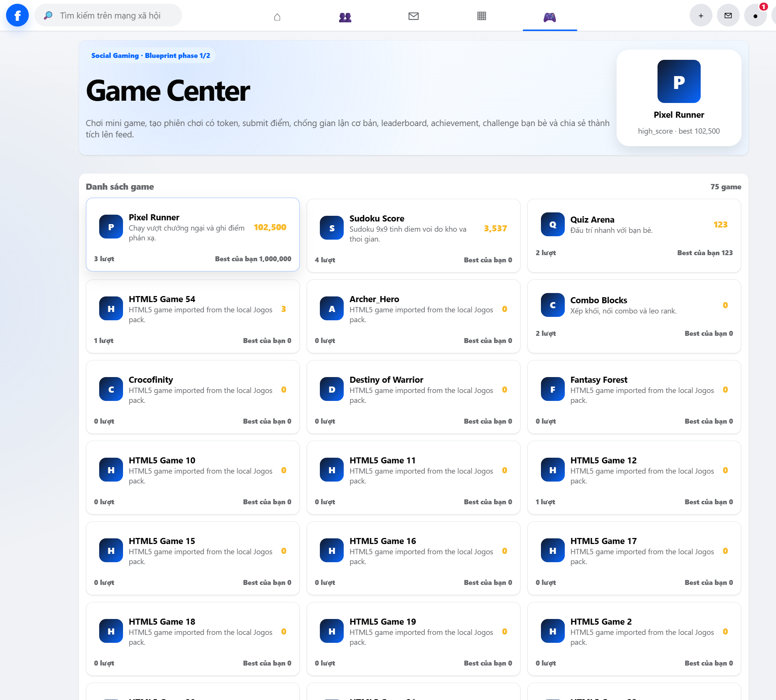Open the Destiny of Warrior title
The height and width of the screenshot is (700, 776).
tap(386, 380)
